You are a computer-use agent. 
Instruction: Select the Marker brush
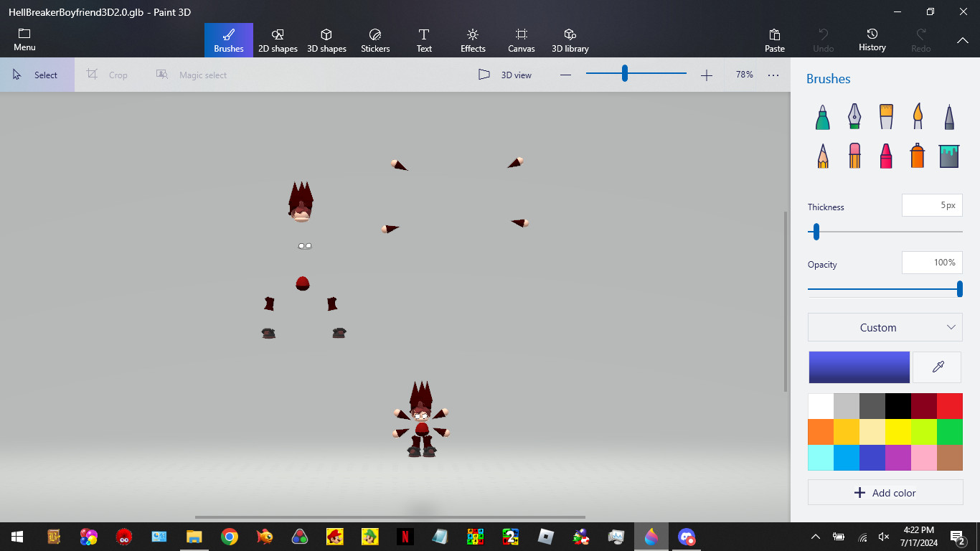(x=822, y=116)
